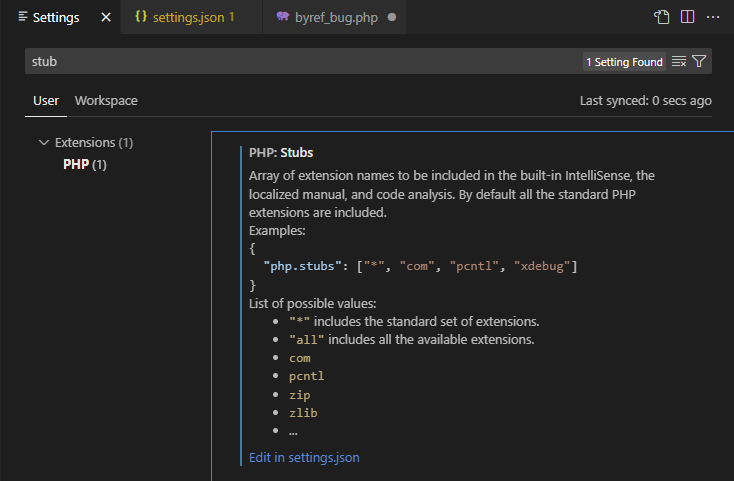This screenshot has height=481, width=734.
Task: Click the Split Editor Right icon
Action: coord(688,17)
